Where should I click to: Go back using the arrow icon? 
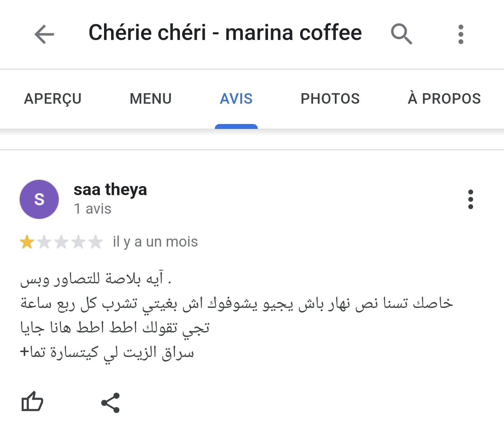pos(44,34)
